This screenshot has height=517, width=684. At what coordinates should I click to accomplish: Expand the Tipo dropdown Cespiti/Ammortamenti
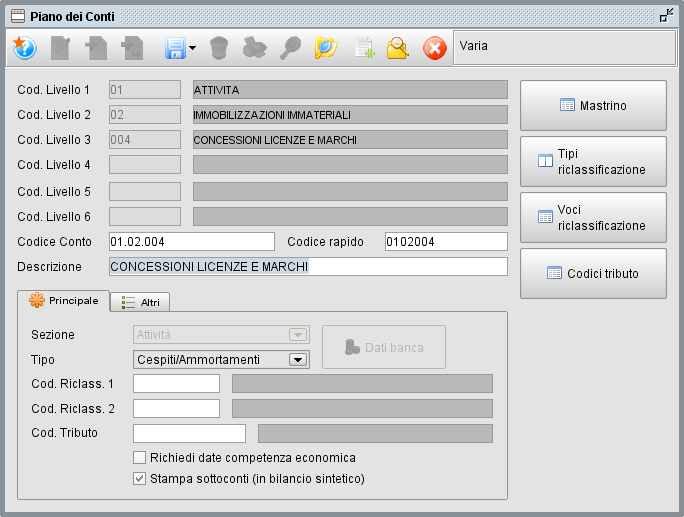[298, 360]
